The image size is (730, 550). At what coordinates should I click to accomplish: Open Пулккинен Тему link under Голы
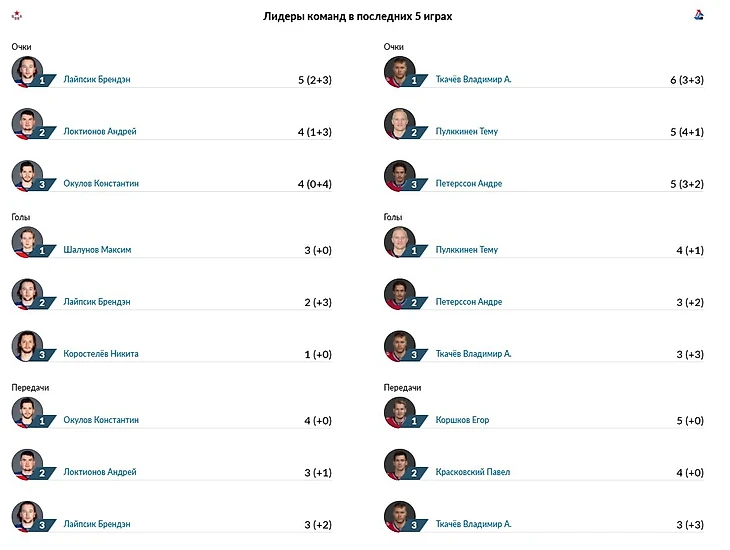[x=466, y=250]
